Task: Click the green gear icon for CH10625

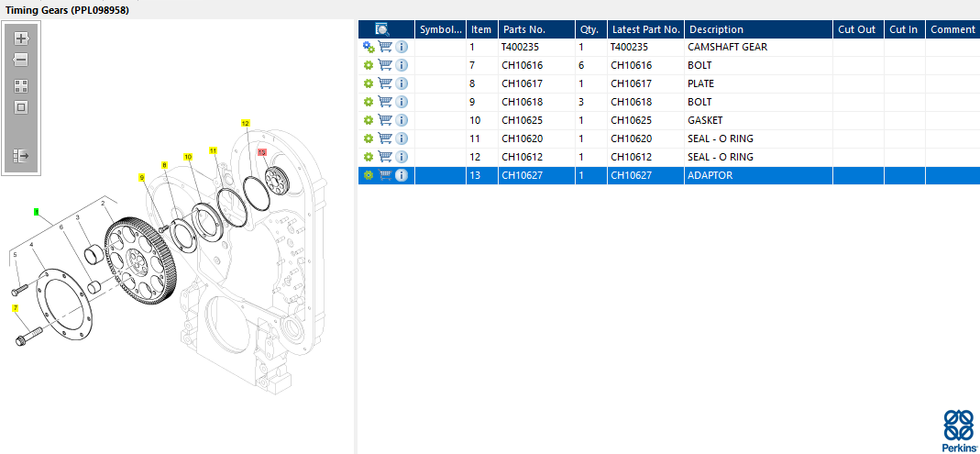Action: (369, 120)
